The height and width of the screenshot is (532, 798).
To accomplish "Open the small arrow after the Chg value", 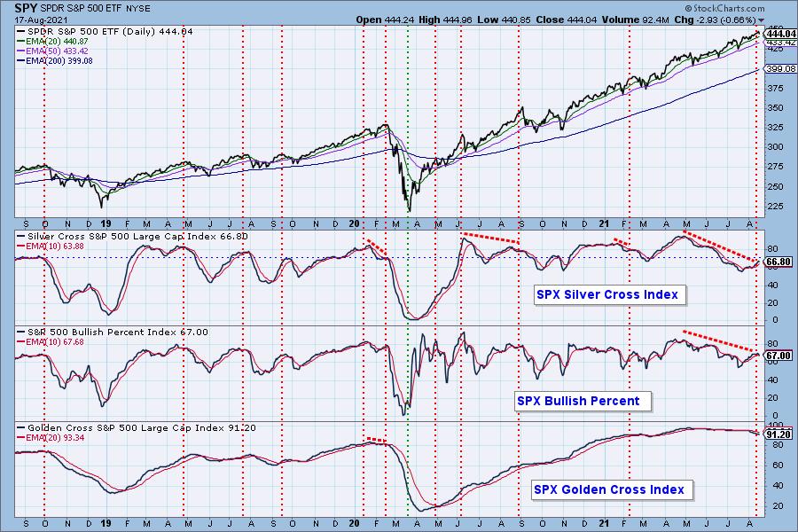I will pos(761,20).
